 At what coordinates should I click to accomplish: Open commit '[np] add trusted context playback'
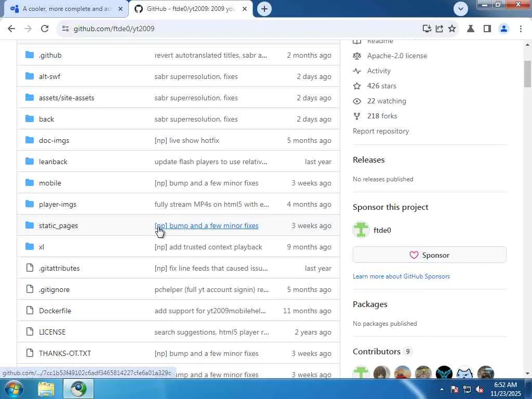pos(208,247)
